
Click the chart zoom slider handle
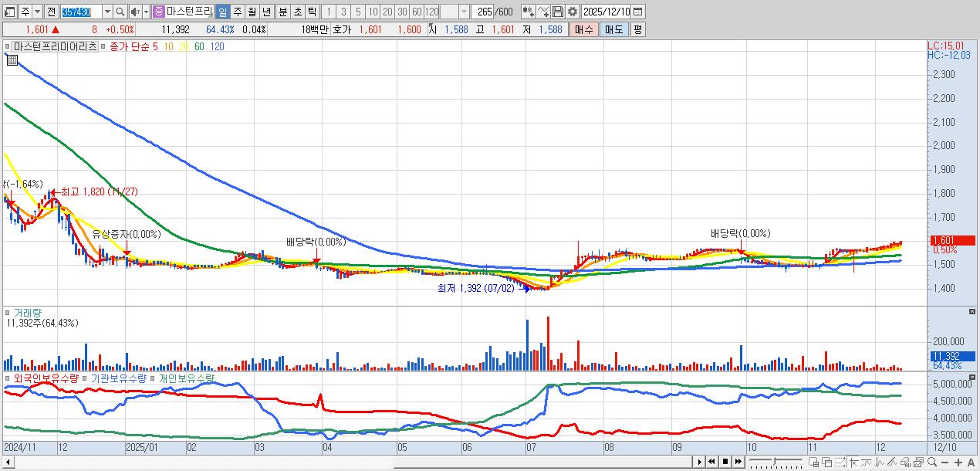coord(775,462)
